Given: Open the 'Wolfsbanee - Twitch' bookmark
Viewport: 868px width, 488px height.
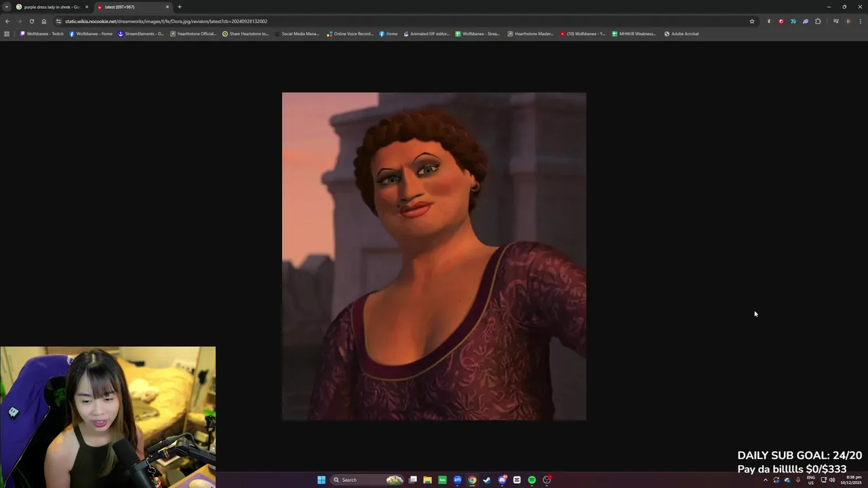Looking at the screenshot, I should click(x=42, y=34).
